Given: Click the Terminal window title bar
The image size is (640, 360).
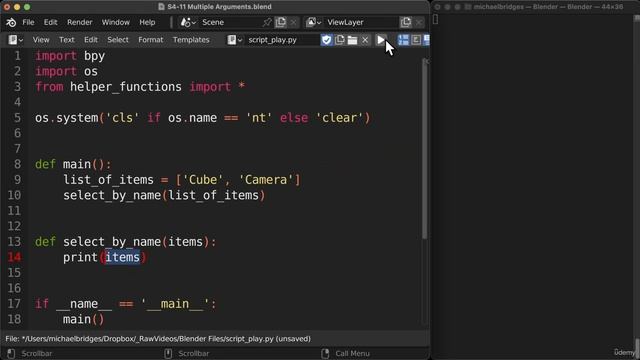Looking at the screenshot, I should click(536, 7).
